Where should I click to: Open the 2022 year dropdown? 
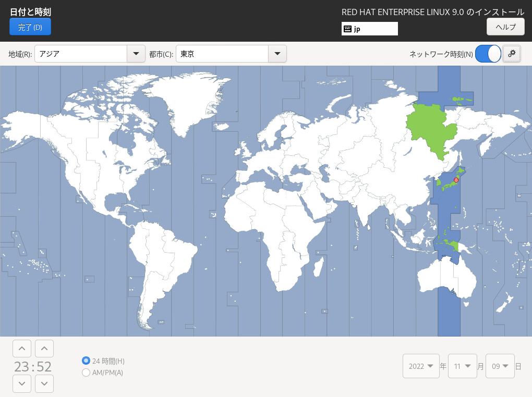click(421, 366)
